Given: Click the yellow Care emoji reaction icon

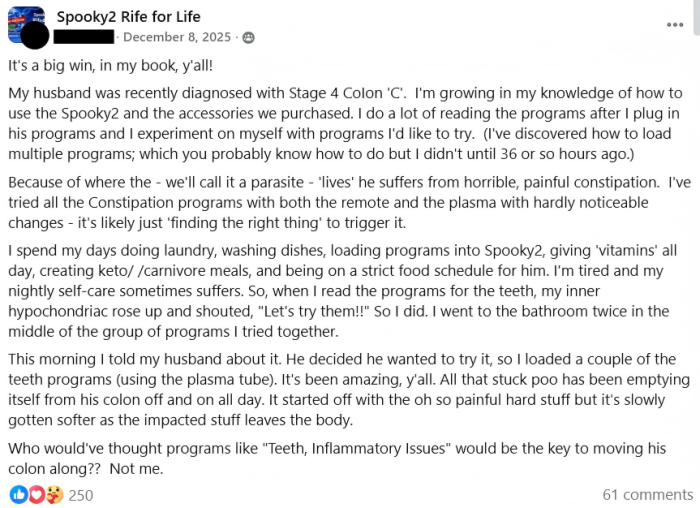Looking at the screenshot, I should [x=52, y=494].
